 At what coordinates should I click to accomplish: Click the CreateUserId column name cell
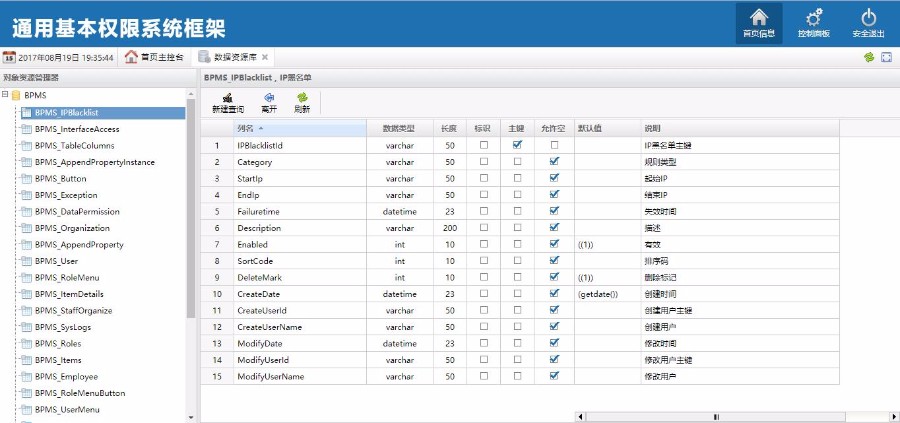click(x=300, y=311)
